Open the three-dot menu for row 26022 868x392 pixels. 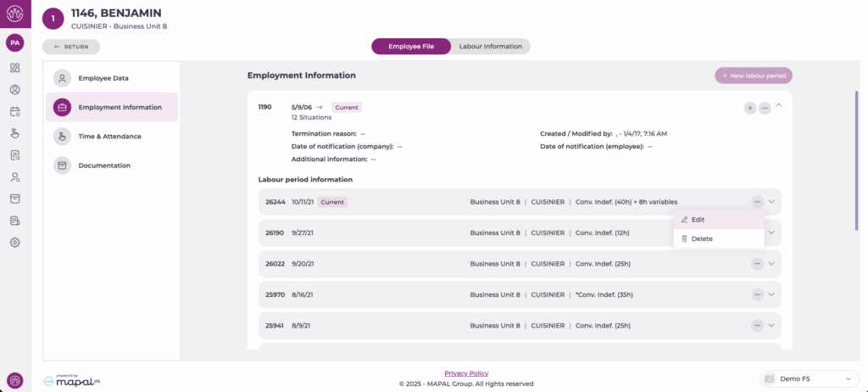tap(757, 264)
